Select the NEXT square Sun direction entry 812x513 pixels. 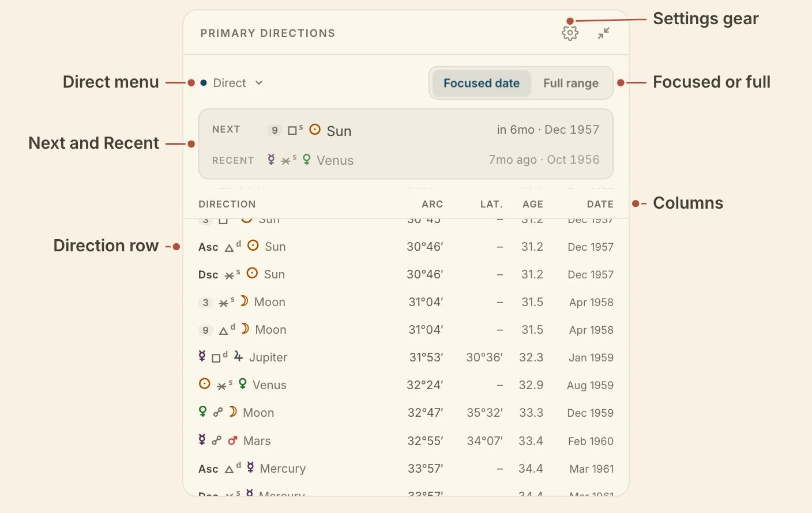click(x=406, y=130)
